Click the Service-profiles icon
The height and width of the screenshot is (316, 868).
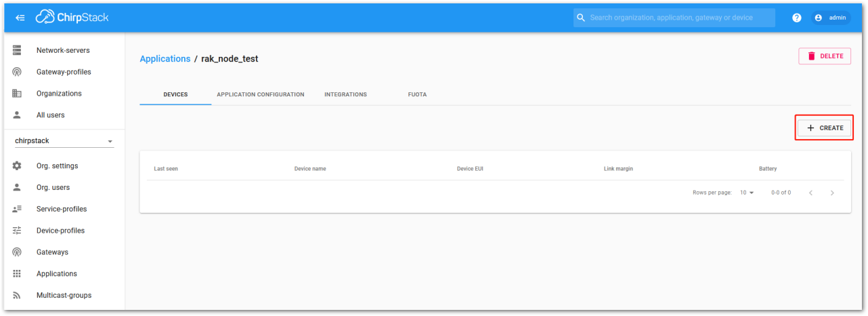pos(17,209)
